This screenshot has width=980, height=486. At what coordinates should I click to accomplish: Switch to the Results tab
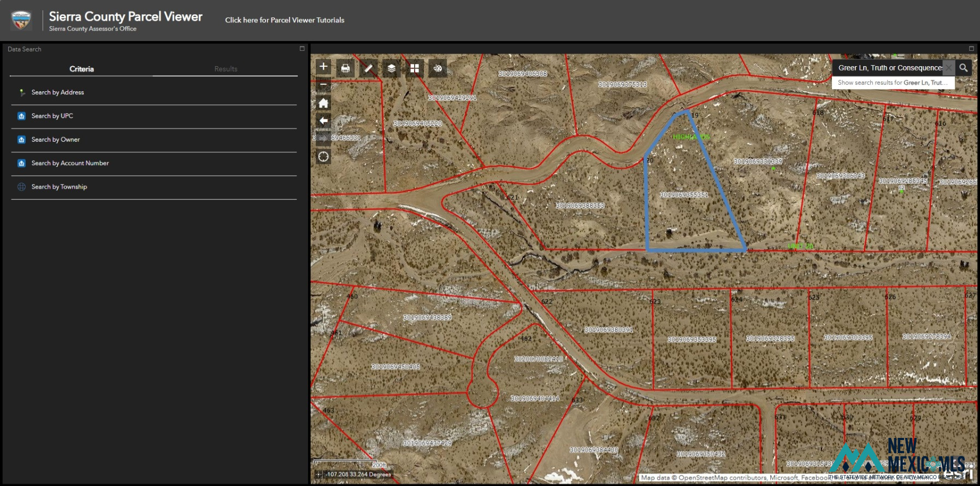[x=226, y=69]
